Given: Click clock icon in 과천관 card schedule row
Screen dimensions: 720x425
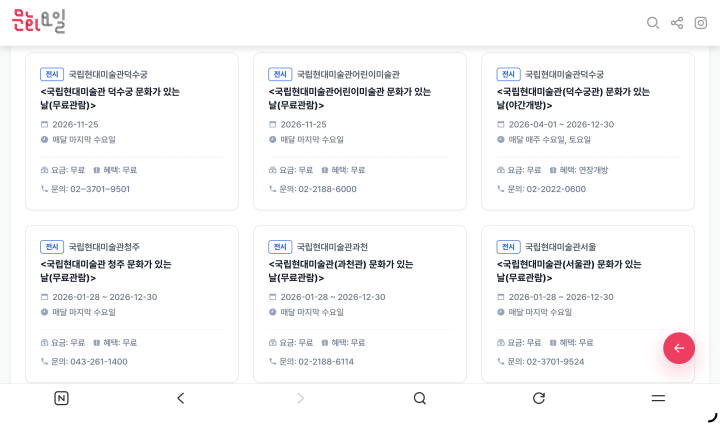Looking at the screenshot, I should (273, 312).
